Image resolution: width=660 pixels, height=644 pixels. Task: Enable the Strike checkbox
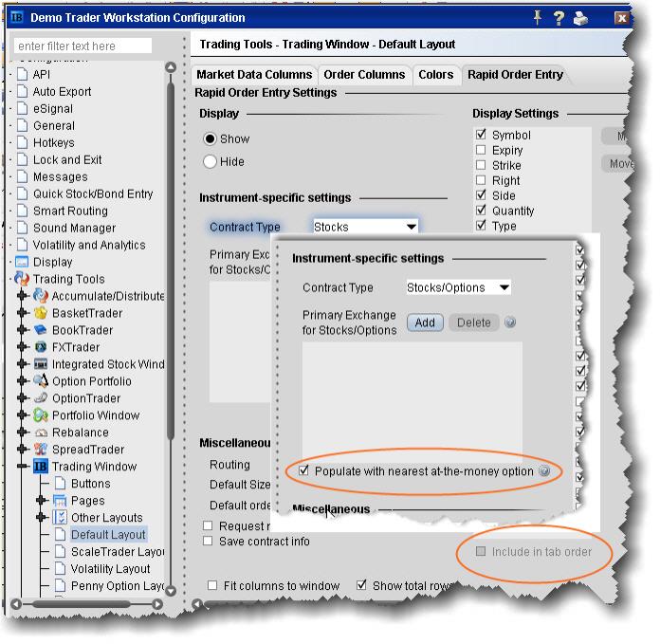(x=481, y=165)
